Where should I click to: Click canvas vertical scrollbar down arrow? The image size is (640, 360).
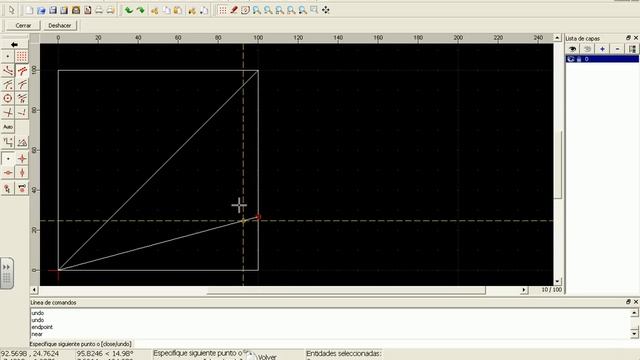[x=558, y=282]
